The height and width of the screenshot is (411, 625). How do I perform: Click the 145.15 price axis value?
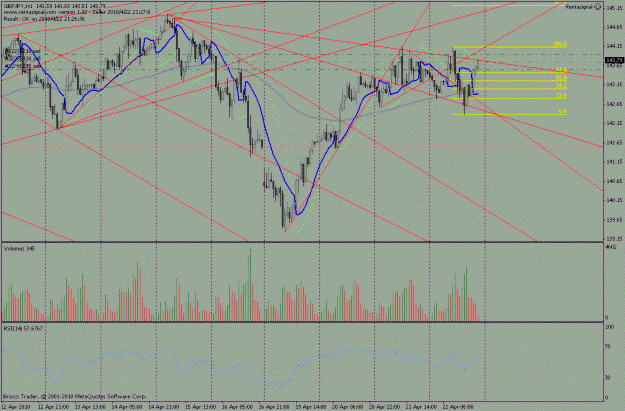[614, 8]
